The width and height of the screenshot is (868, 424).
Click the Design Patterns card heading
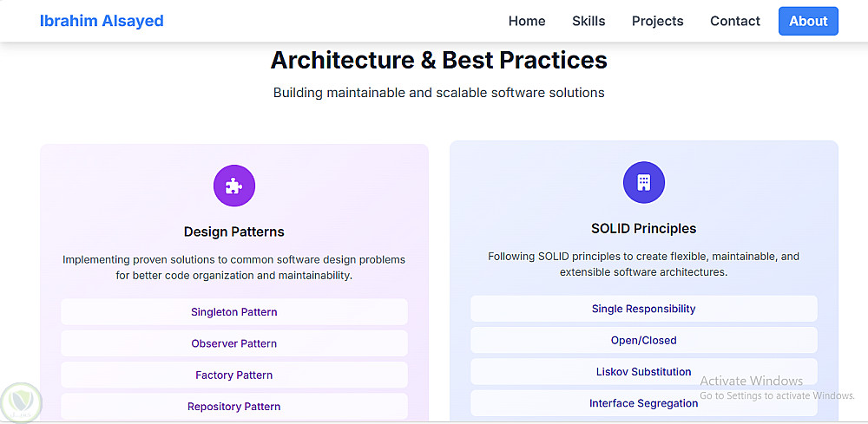pos(234,232)
